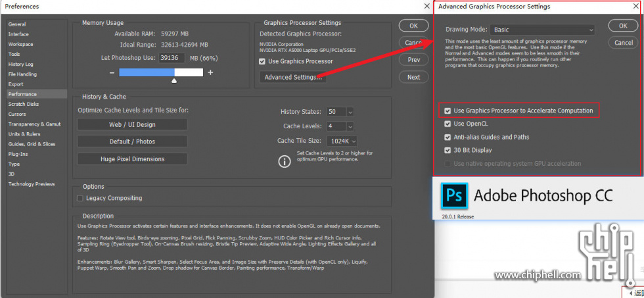Enable Legacy Compositing option
This screenshot has width=644, height=298.
click(x=80, y=198)
